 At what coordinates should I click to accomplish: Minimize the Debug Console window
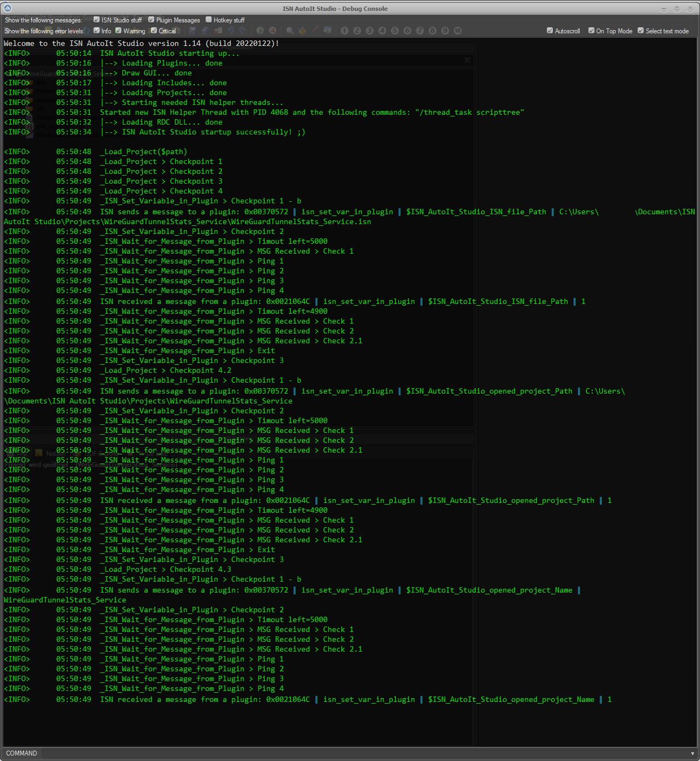(x=664, y=9)
